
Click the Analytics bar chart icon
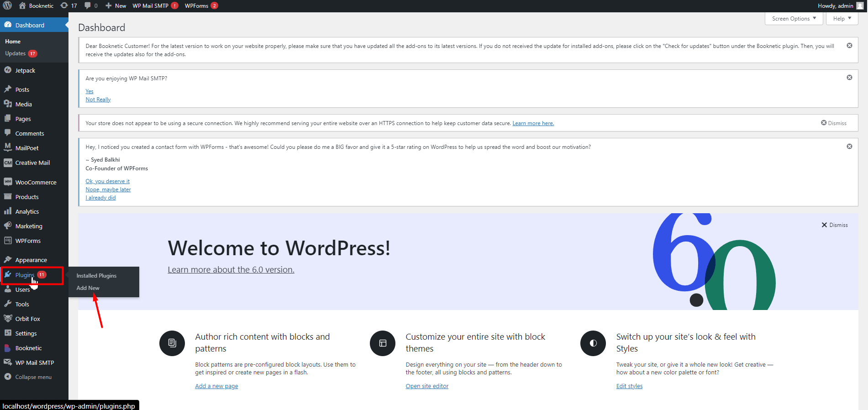[8, 211]
